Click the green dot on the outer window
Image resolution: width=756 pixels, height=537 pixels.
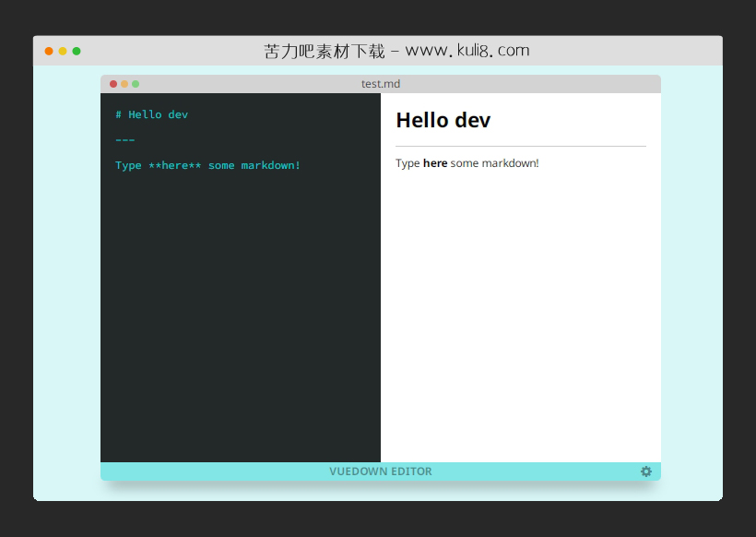coord(77,52)
